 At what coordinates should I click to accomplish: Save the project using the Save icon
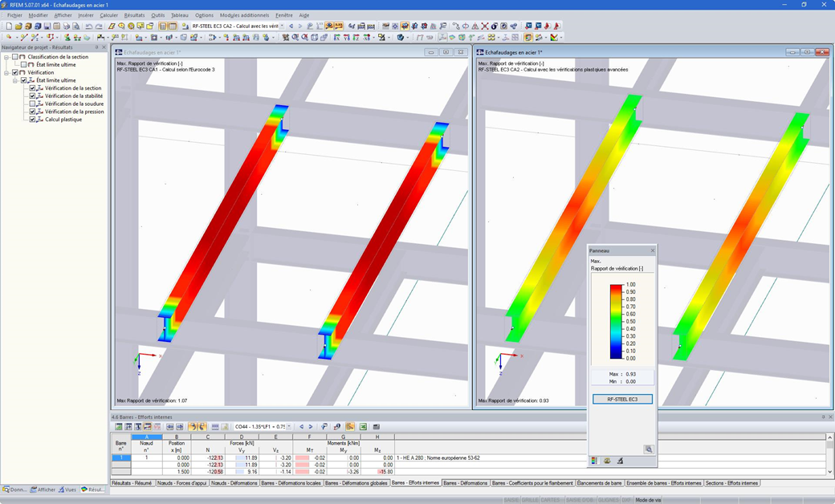coord(47,27)
